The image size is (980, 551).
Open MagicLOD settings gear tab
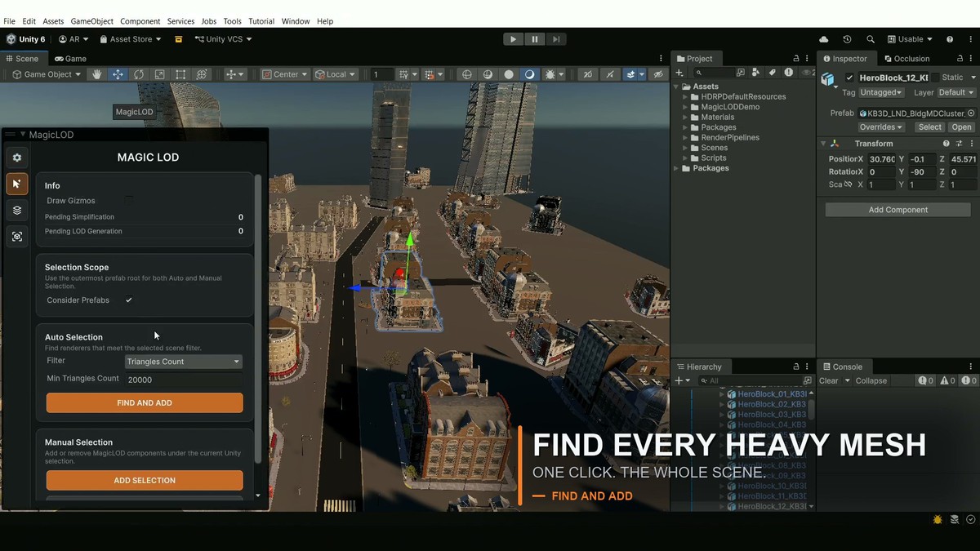pos(17,158)
